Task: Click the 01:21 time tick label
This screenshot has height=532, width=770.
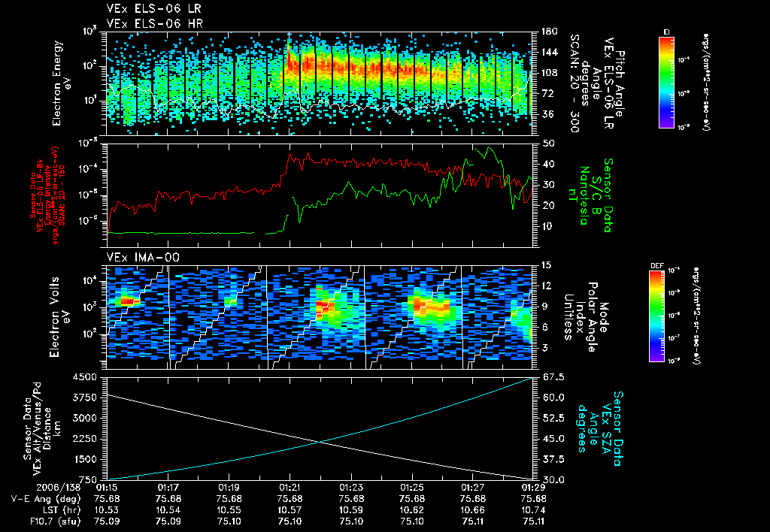Action: point(290,488)
